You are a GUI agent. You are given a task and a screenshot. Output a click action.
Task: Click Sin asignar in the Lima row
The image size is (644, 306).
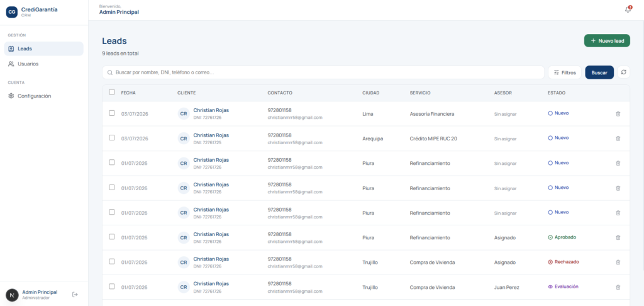(505, 115)
